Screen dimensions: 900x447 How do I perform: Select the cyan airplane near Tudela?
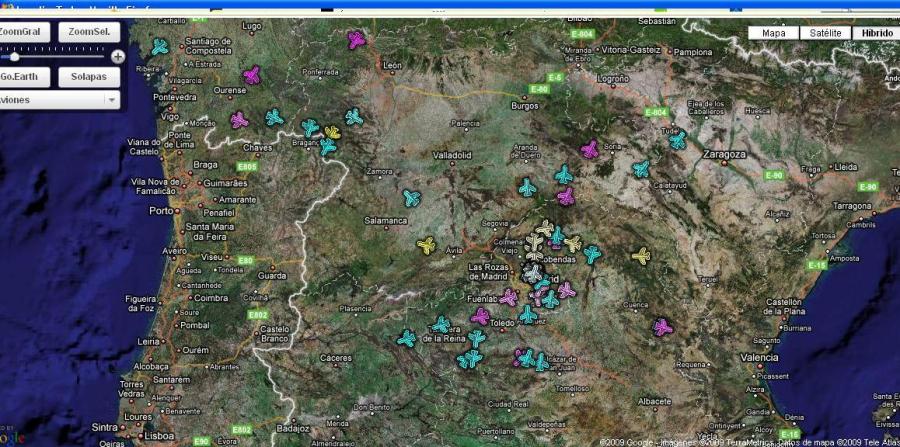[678, 140]
